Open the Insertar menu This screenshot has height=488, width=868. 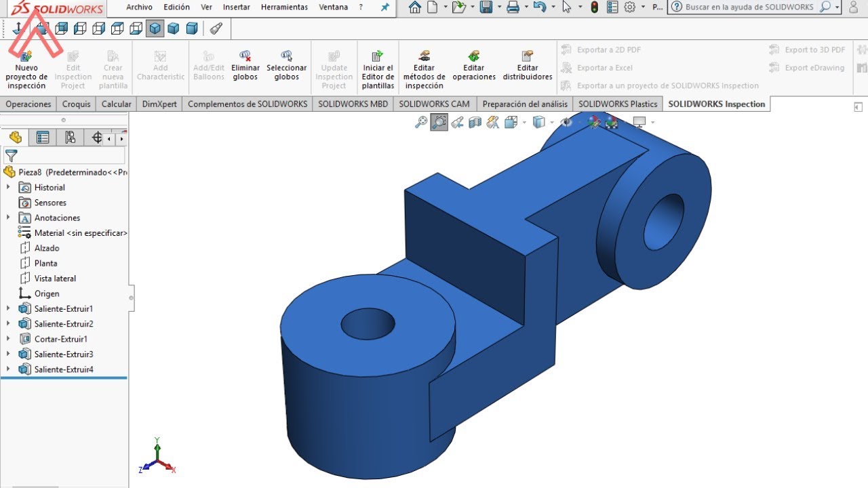pos(237,7)
